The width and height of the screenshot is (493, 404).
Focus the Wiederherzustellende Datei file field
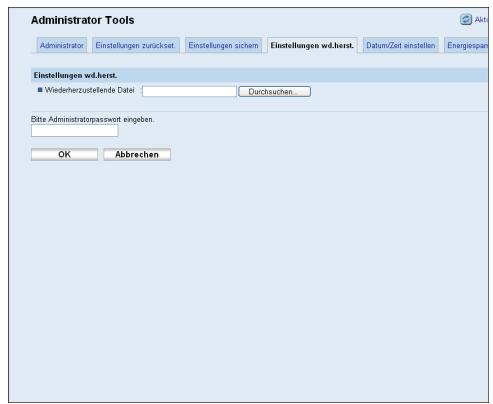click(189, 91)
